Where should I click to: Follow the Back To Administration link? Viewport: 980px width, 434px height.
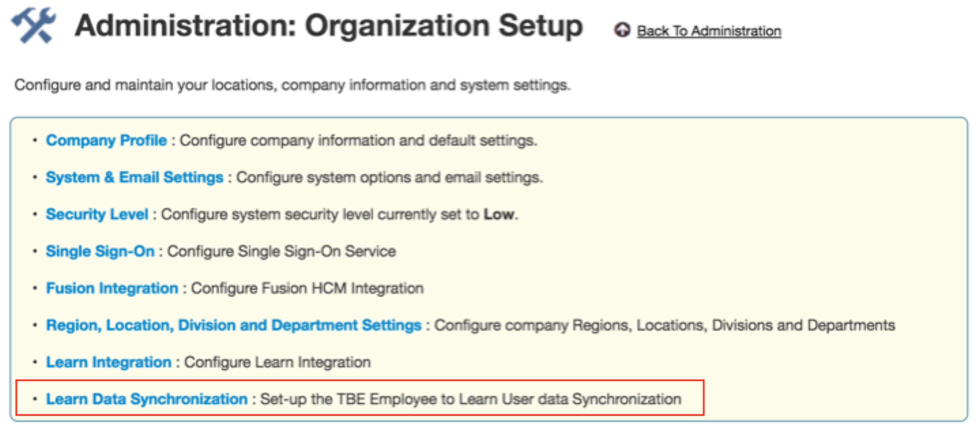(x=709, y=31)
